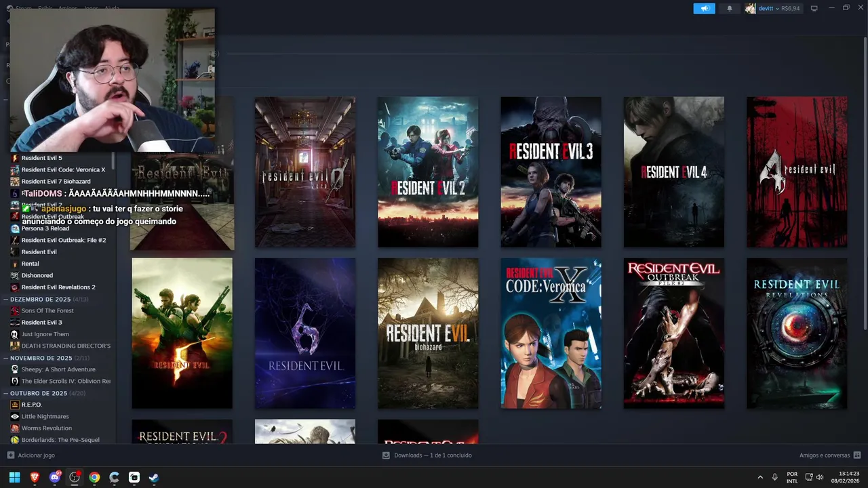
Task: Click the Resident Evil 5 sidebar game icon
Action: click(x=15, y=158)
